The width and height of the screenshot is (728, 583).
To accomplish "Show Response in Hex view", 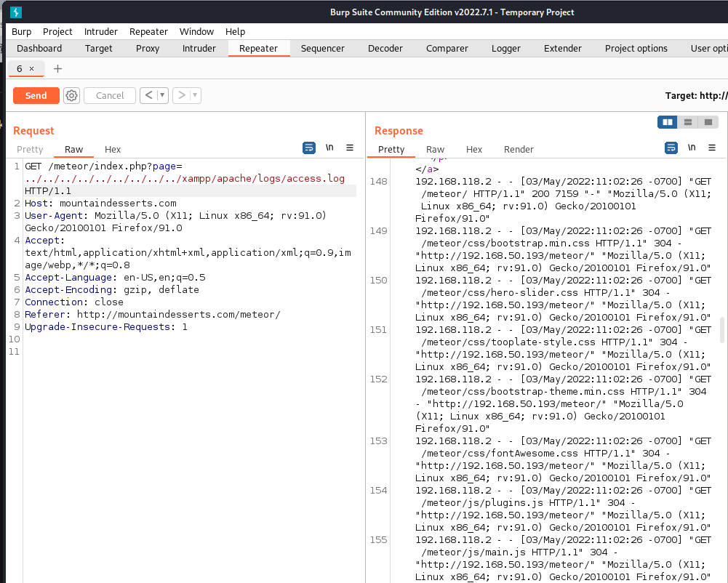I will coord(474,150).
